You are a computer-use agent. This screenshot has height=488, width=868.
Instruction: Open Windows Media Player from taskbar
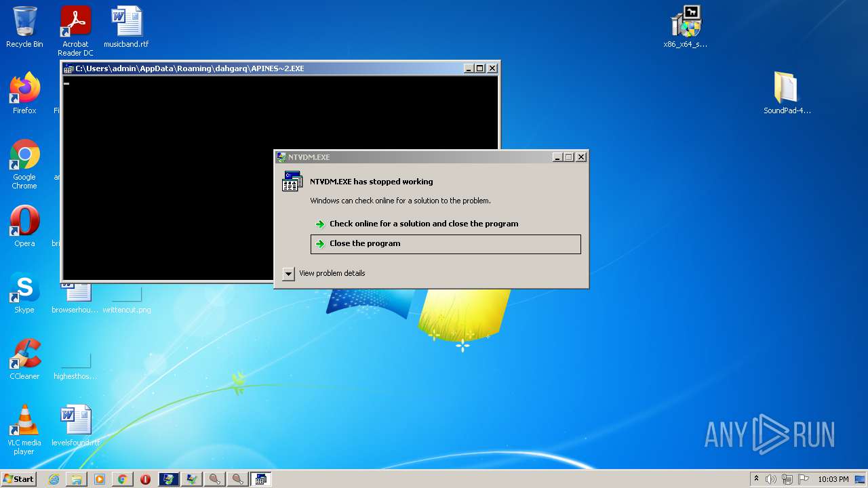[100, 479]
